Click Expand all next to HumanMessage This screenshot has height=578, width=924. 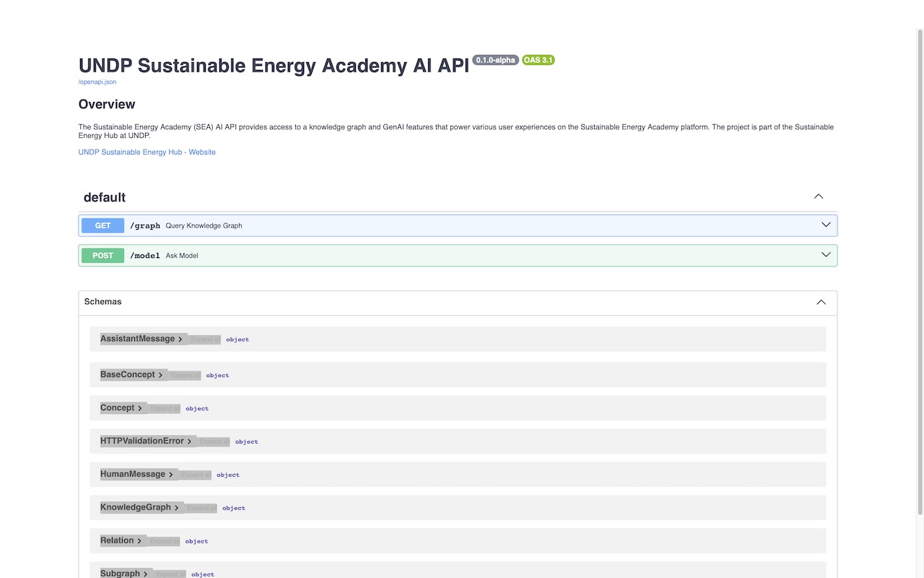tap(196, 475)
